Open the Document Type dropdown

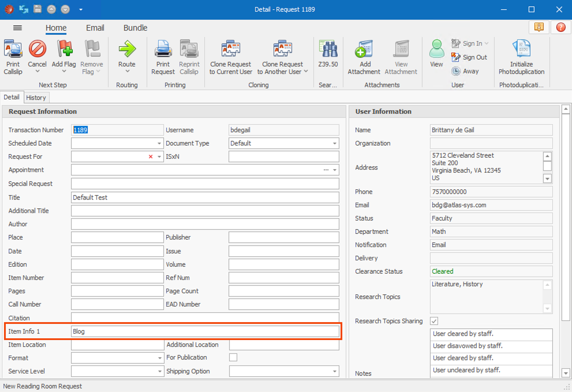(335, 143)
